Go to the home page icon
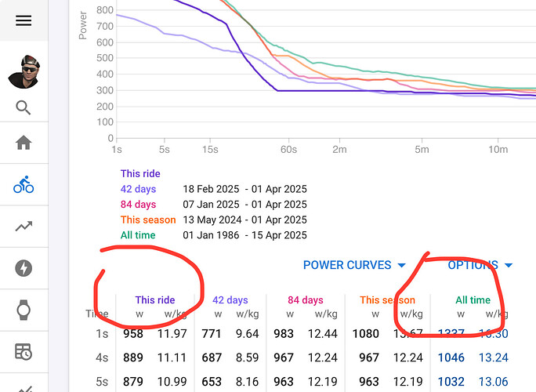The width and height of the screenshot is (536, 392). coord(24,143)
